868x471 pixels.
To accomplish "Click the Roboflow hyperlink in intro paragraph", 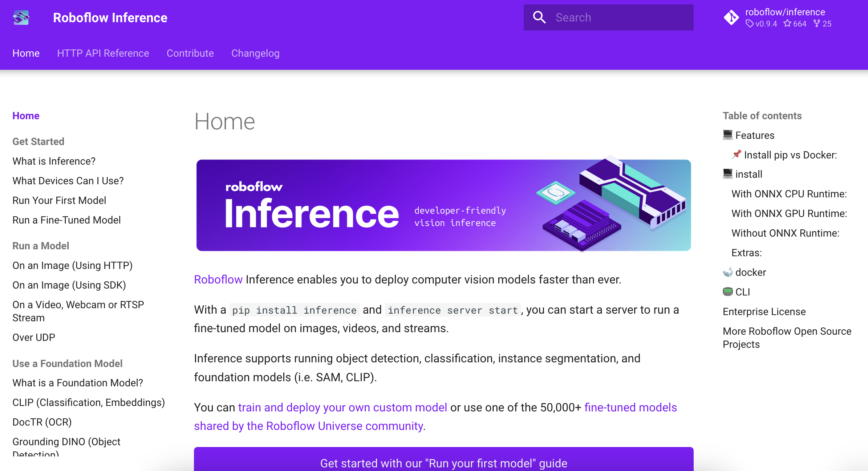I will [x=218, y=279].
